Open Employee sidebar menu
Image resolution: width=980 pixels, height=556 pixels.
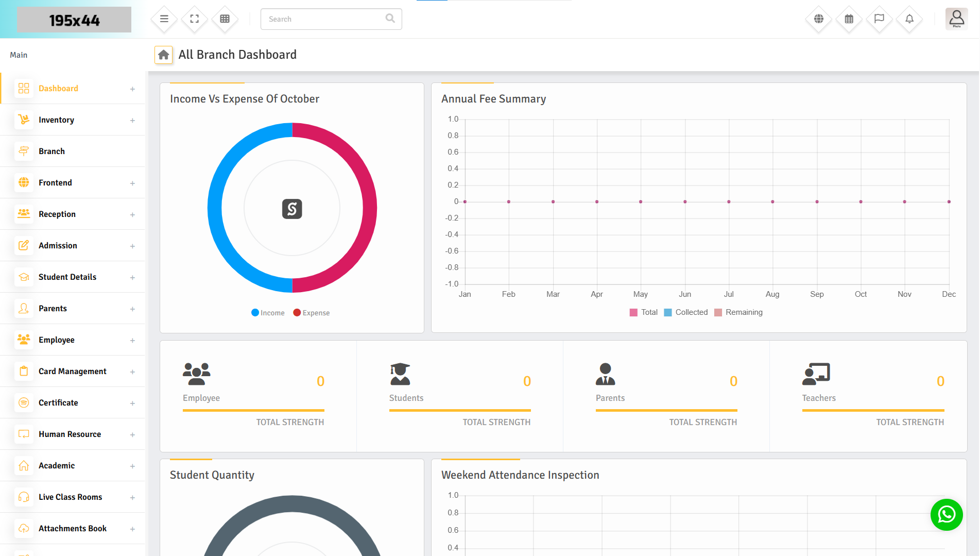click(73, 340)
